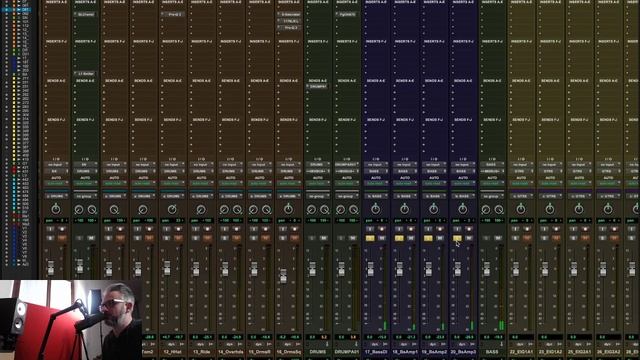Unsolo the 20_BaAmp3 track
This screenshot has width=640, height=360.
point(457,238)
